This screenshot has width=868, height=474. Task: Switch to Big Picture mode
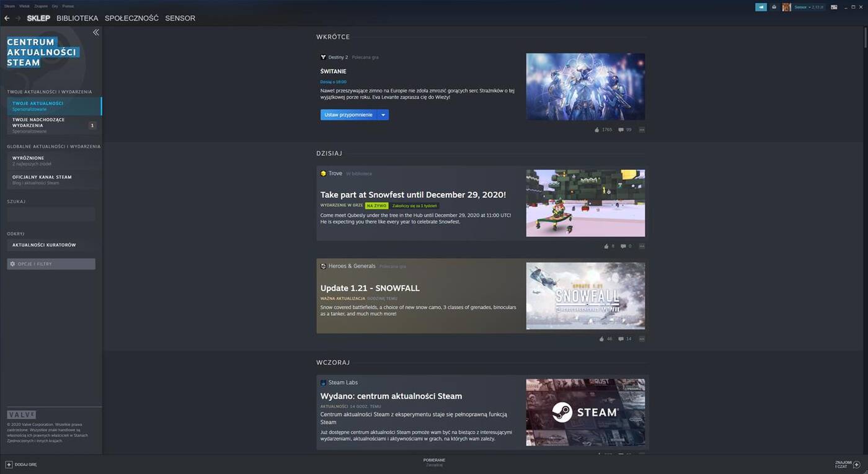click(834, 7)
